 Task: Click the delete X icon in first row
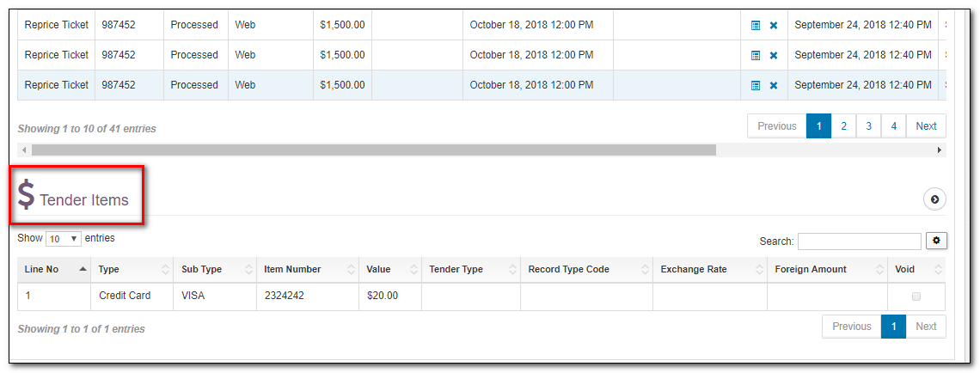pyautogui.click(x=774, y=26)
